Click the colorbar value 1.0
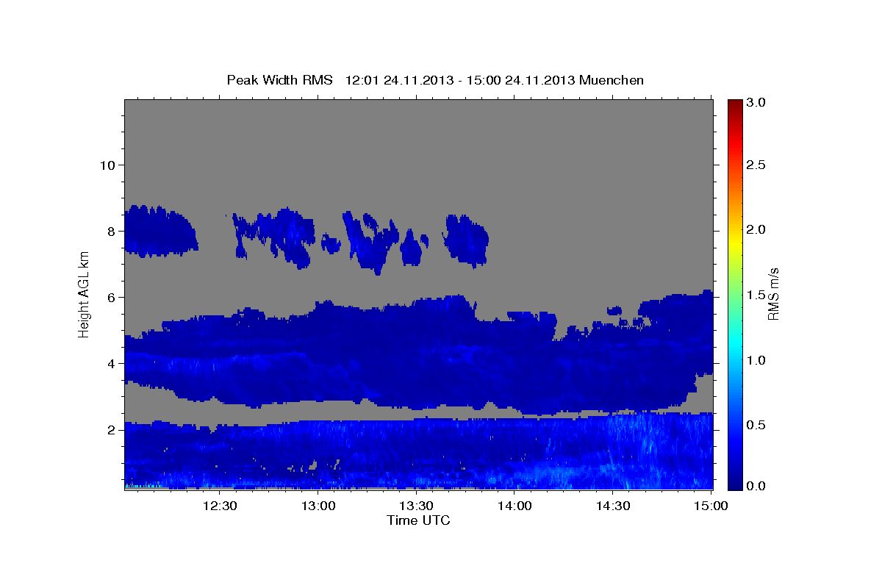Viewport: 882px width, 588px height. 756,360
